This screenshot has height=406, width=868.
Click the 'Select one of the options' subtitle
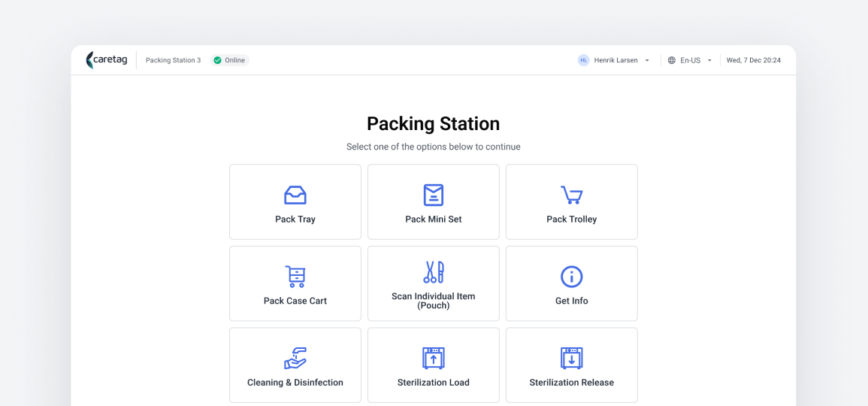pos(434,147)
